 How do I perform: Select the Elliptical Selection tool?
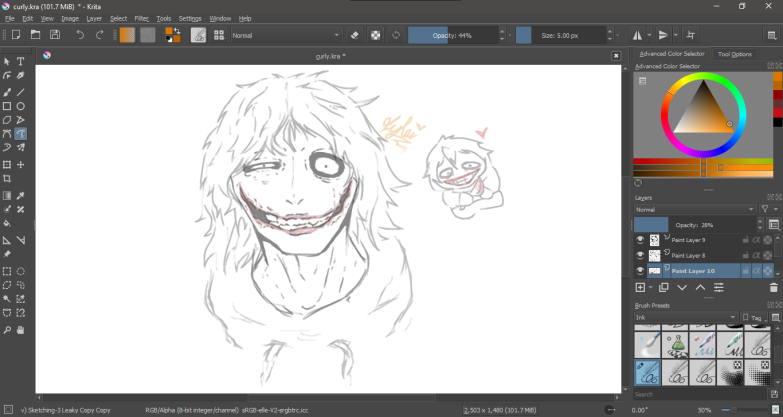click(20, 272)
